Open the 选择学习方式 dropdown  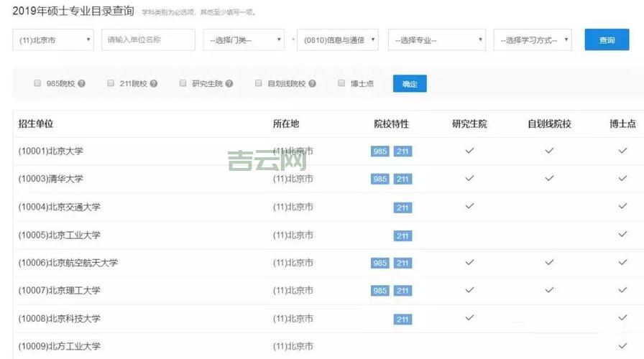(x=533, y=39)
